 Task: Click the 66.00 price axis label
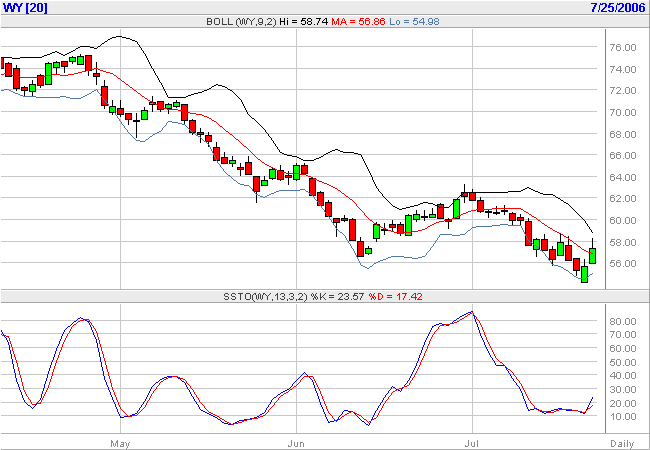pos(623,156)
